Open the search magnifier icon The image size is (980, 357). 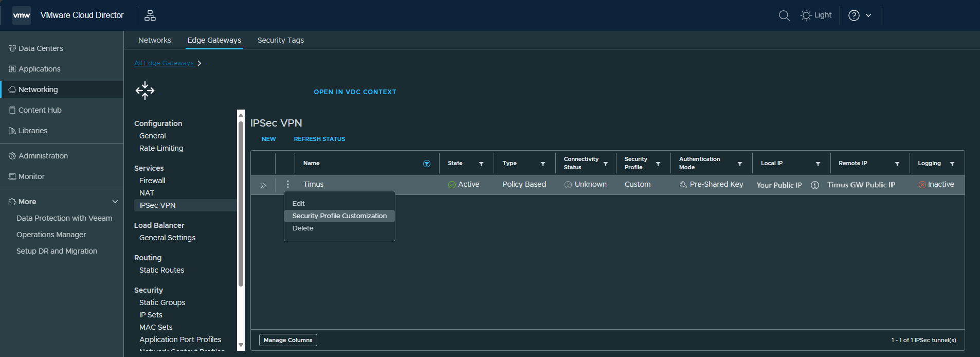[x=784, y=15]
